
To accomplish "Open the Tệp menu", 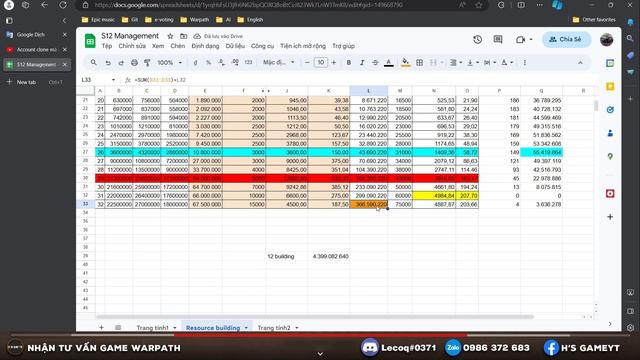I will click(107, 46).
